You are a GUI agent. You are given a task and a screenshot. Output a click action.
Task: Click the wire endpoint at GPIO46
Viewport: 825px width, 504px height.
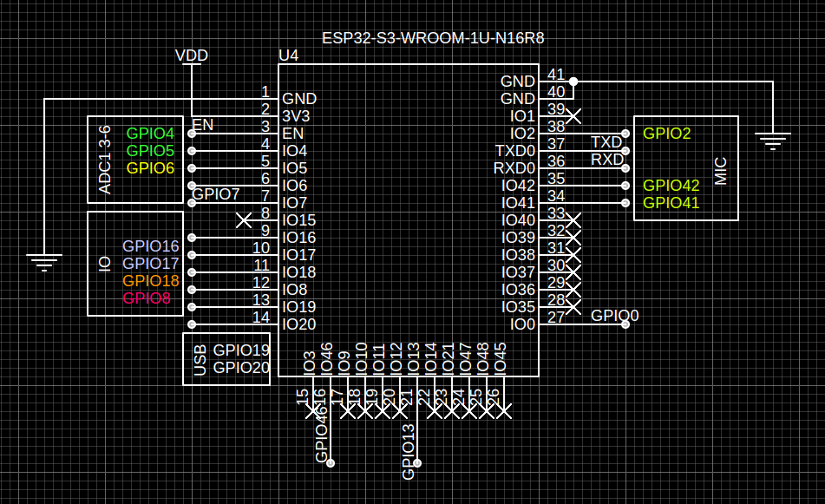[331, 463]
